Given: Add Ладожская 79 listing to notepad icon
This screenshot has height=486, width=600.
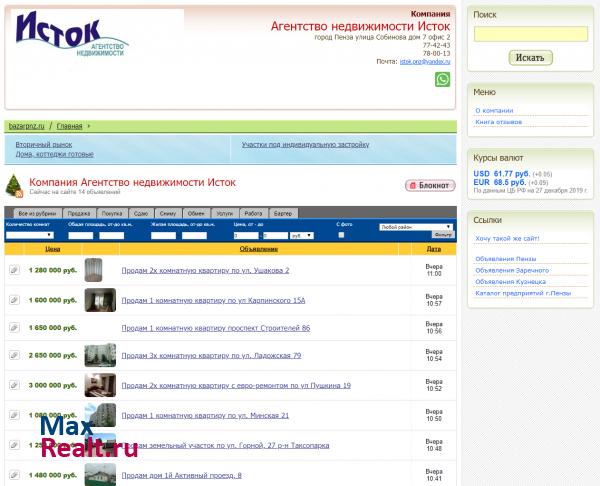Looking at the screenshot, I should click(14, 355).
